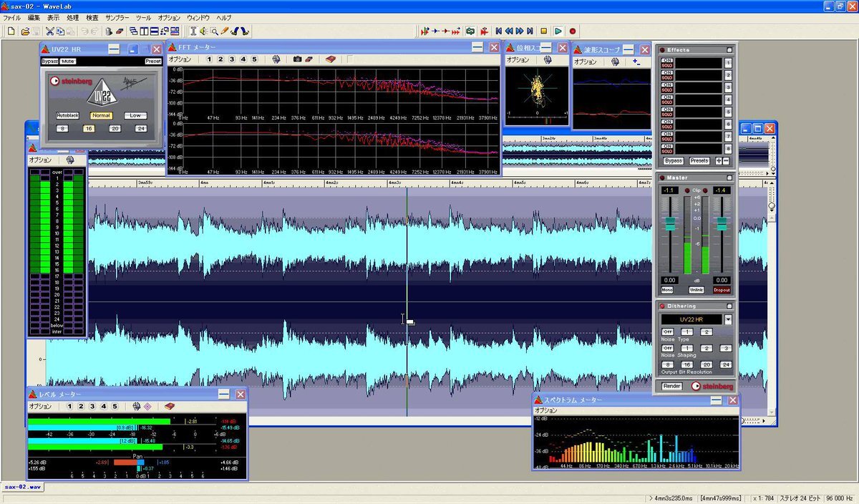Open the オプション menu in the FFT meter

coord(180,59)
